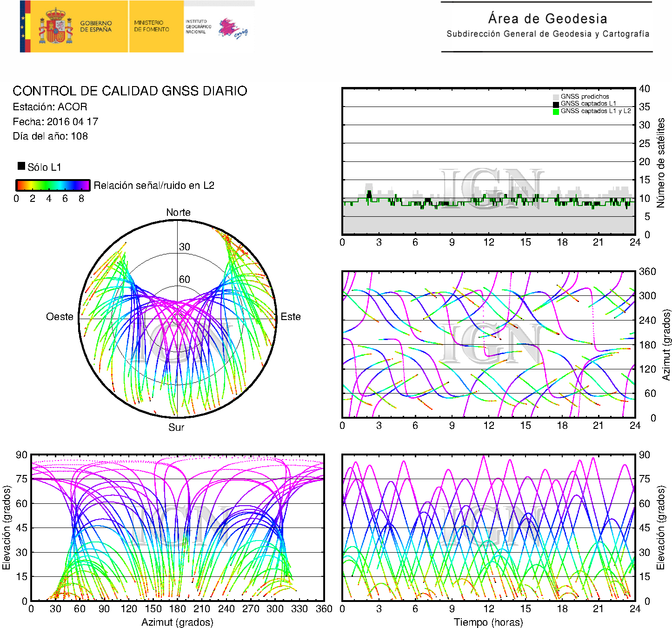This screenshot has width=672, height=628.
Task: Click the Instituto Geográfico Nacional text
Action: click(198, 27)
